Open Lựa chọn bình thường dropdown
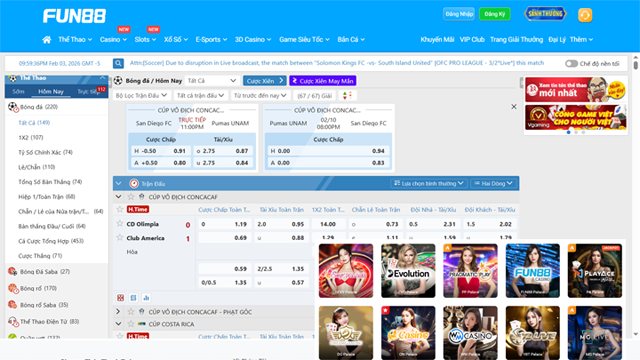 tap(429, 184)
